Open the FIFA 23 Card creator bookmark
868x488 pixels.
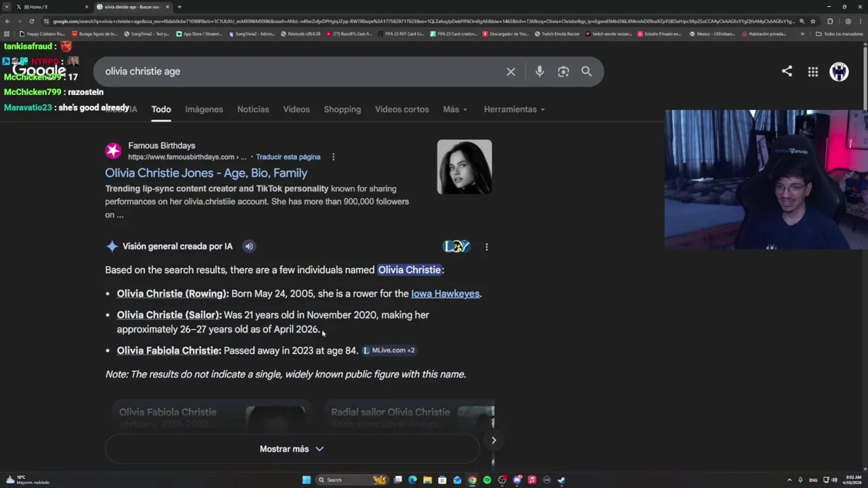pyautogui.click(x=455, y=34)
